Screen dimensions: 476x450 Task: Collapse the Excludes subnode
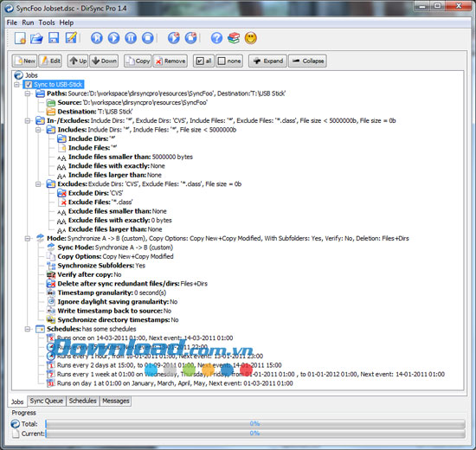click(38, 184)
